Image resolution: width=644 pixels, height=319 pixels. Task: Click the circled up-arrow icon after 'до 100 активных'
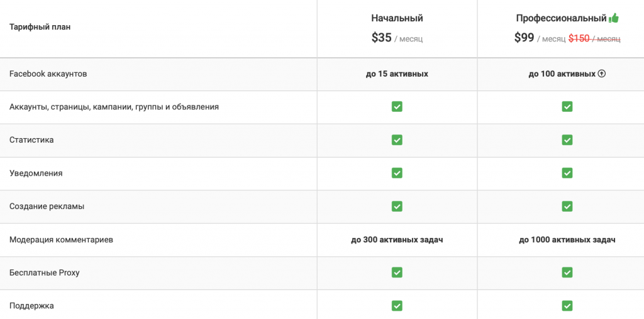coord(602,74)
